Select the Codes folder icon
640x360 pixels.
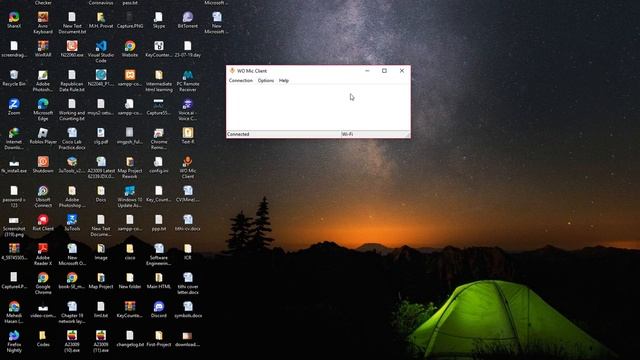(43, 339)
